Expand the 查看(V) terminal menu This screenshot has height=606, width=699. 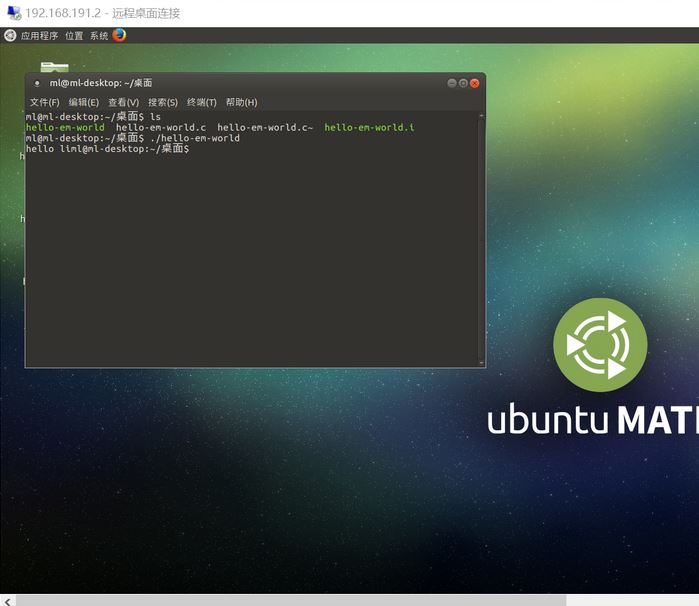(x=123, y=102)
